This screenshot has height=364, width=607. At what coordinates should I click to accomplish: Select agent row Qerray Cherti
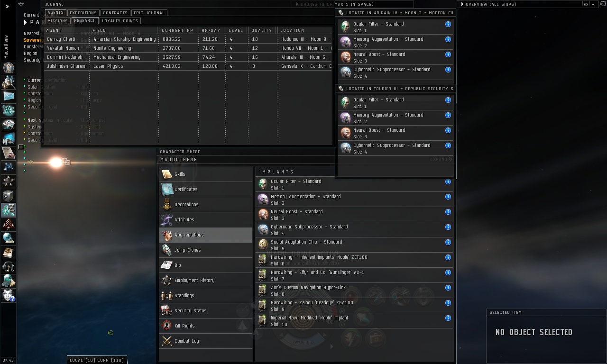(x=188, y=39)
